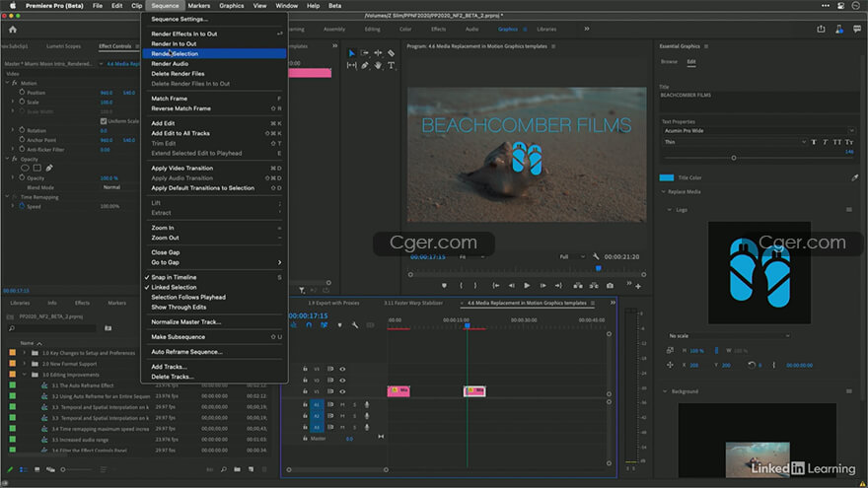This screenshot has height=488, width=868.
Task: Collapse 3.0 Editing Improvements bin
Action: point(25,375)
